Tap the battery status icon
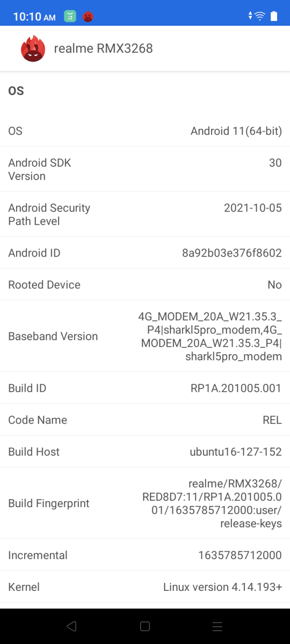This screenshot has width=290, height=644. pyautogui.click(x=274, y=16)
